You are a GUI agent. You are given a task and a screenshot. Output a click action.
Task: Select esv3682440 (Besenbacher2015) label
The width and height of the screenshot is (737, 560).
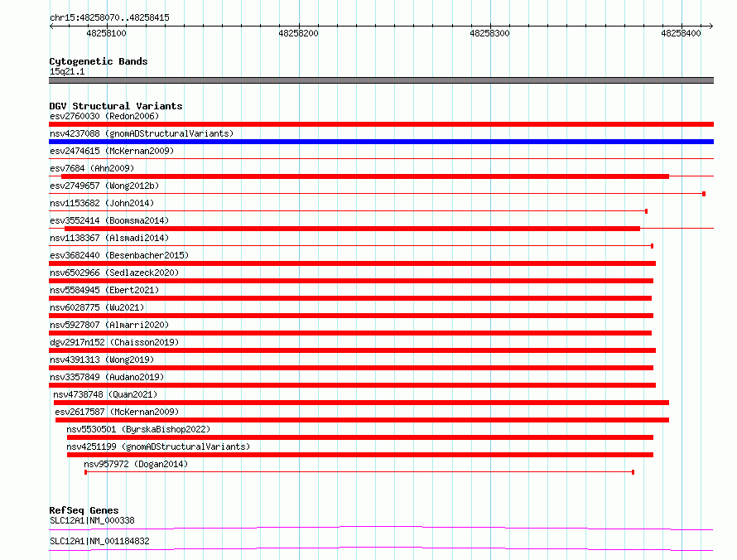point(119,255)
